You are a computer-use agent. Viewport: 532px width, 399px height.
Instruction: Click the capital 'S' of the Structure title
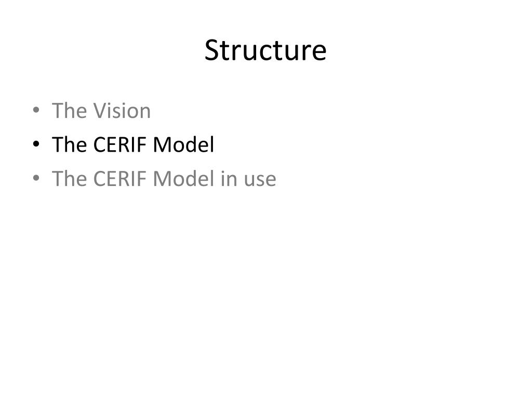[211, 50]
